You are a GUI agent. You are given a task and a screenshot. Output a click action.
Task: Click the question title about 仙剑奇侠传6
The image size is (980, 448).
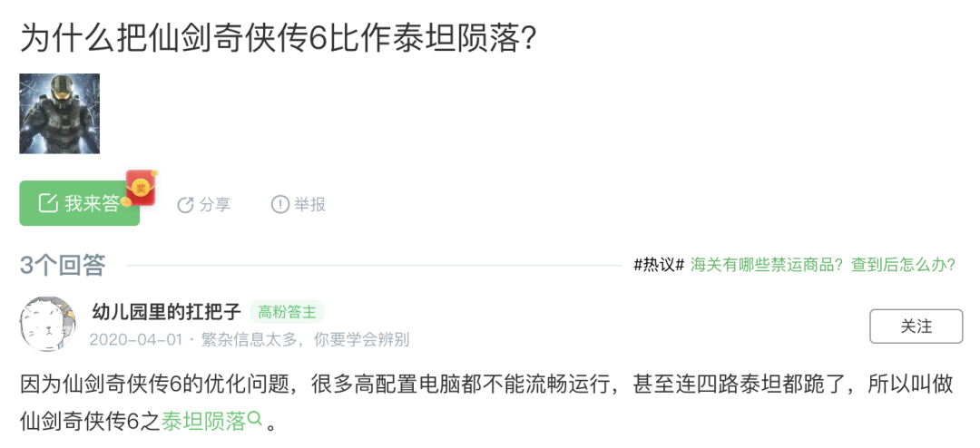click(x=278, y=37)
